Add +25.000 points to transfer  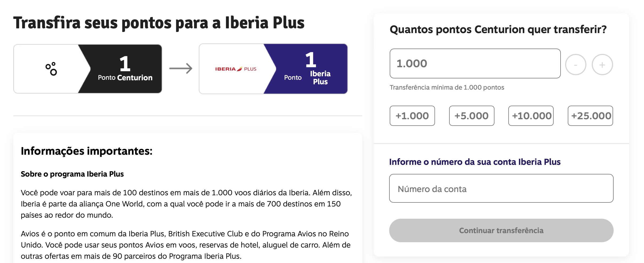point(590,116)
